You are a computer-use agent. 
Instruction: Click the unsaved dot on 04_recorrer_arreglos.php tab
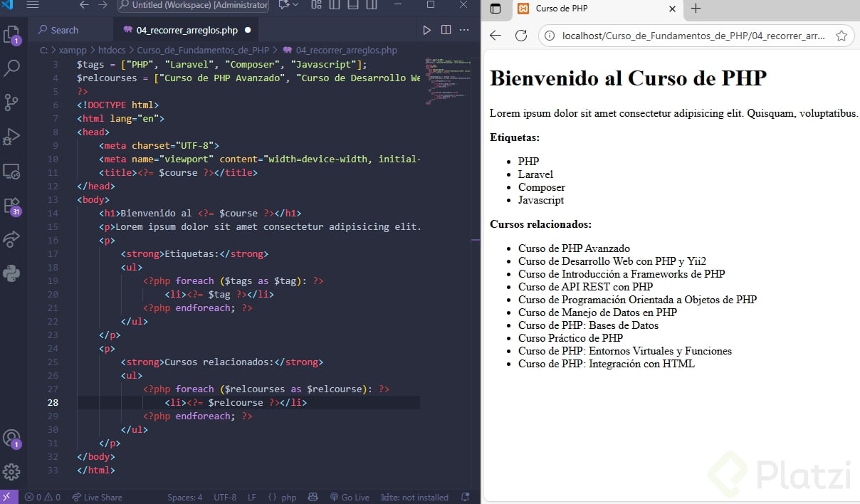click(x=248, y=31)
